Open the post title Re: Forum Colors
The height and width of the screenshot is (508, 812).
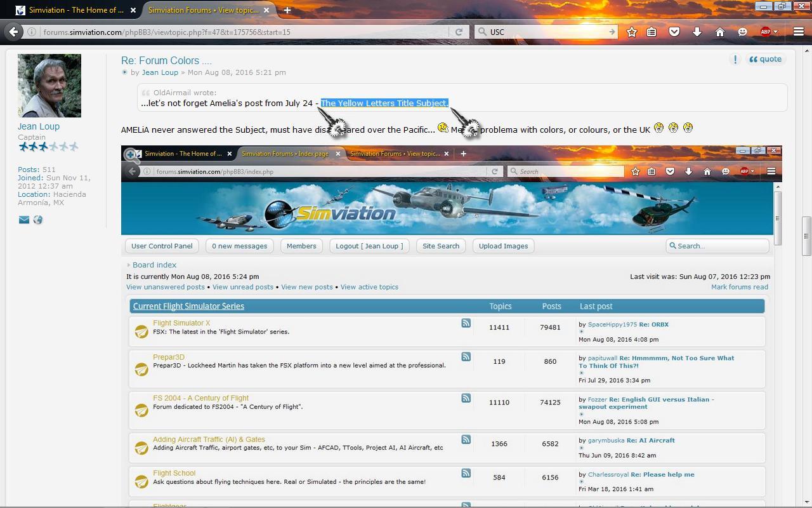166,61
